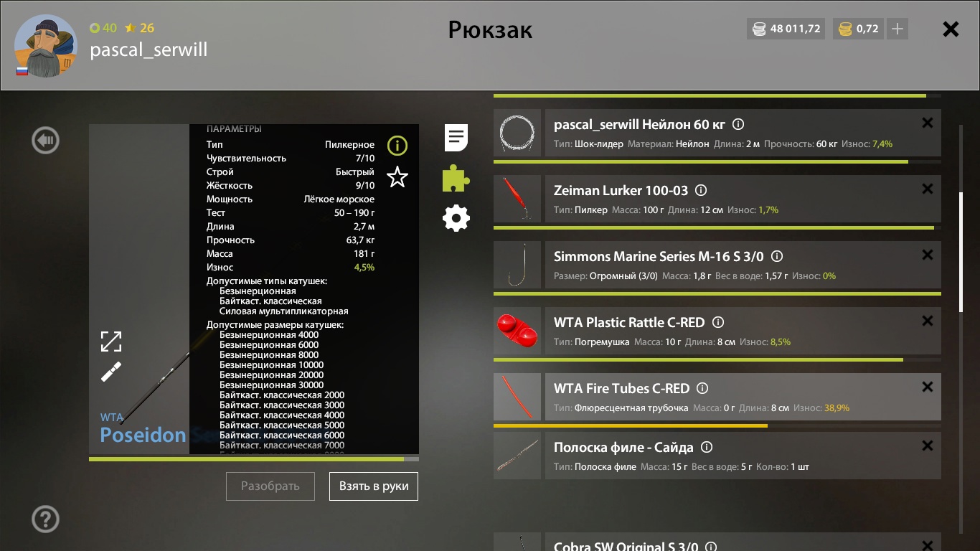This screenshot has width=980, height=551.
Task: Click the Износ 4,5% value
Action: click(364, 268)
